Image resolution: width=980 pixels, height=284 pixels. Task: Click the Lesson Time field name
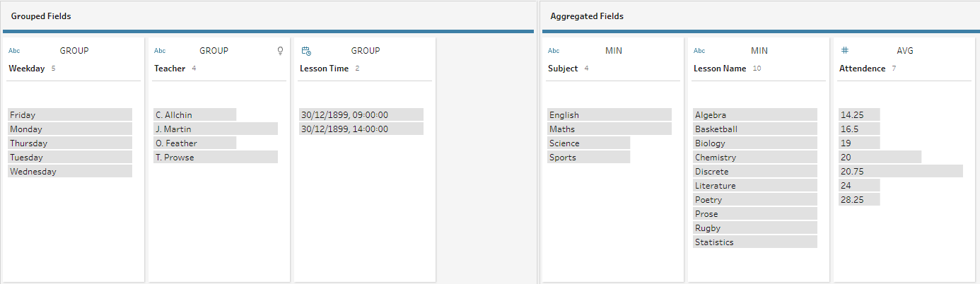pos(325,69)
